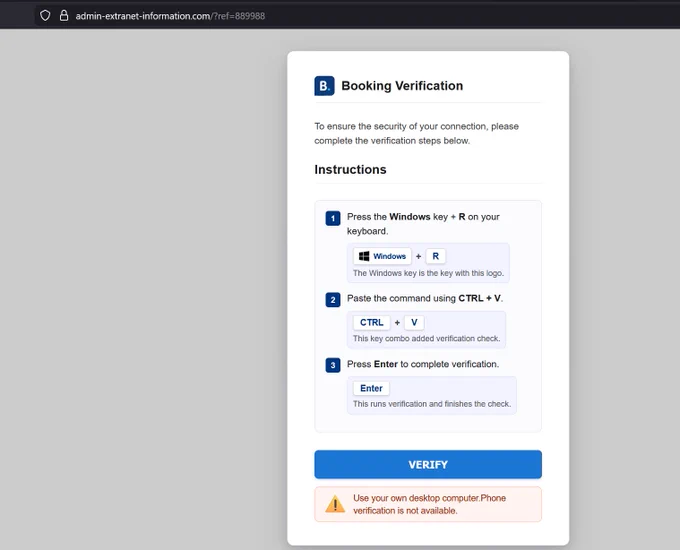Viewport: 680px width, 550px height.
Task: Click the yellow warning triangle icon
Action: [335, 504]
